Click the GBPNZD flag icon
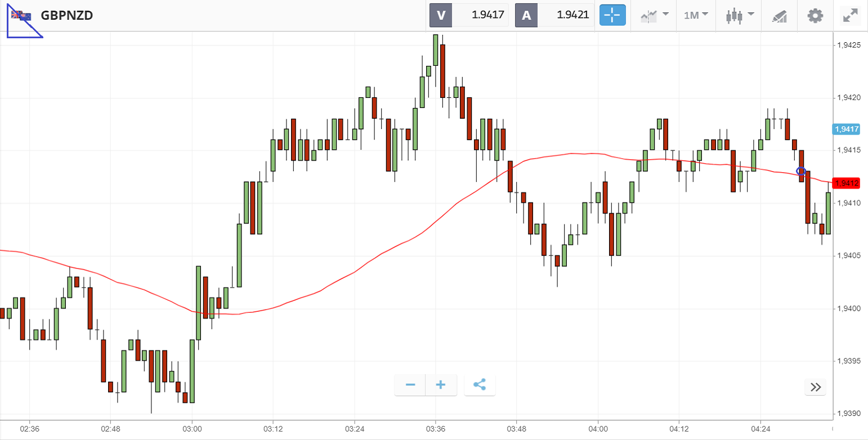The width and height of the screenshot is (868, 440). coord(21,16)
